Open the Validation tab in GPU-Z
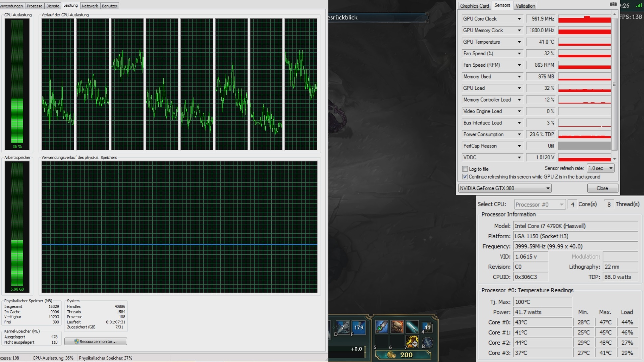Viewport: 644px width, 362px height. coord(525,6)
